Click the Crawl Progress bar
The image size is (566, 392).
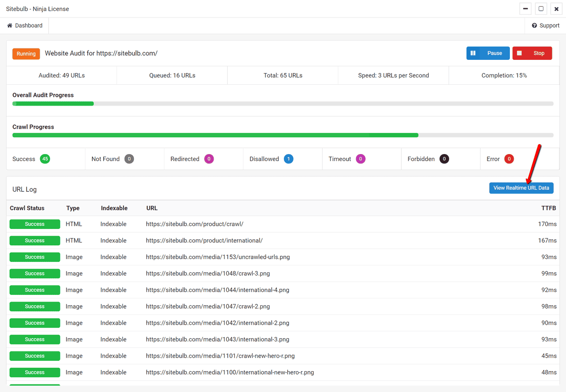tap(283, 135)
